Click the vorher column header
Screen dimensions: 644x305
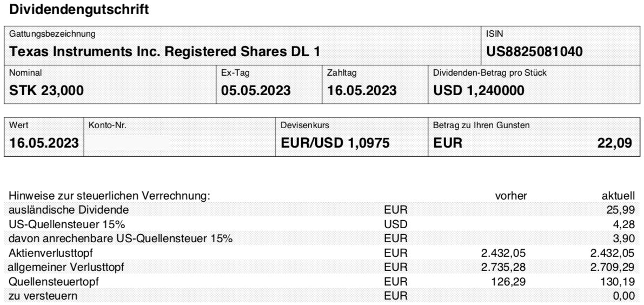pyautogui.click(x=511, y=196)
